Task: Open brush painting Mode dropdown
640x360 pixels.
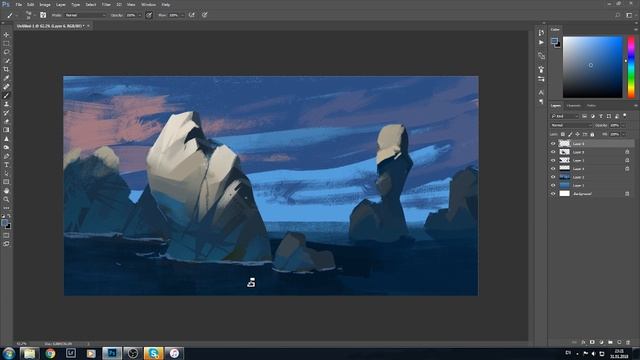Action: (85, 15)
